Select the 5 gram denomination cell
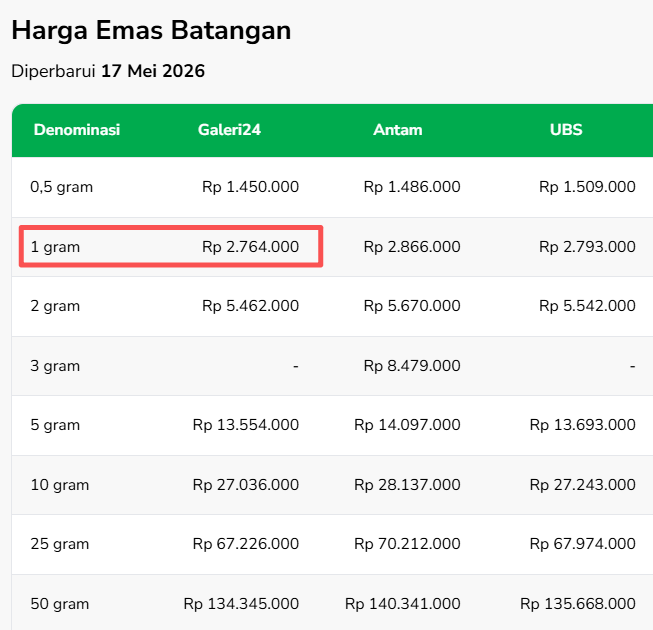 pos(55,425)
